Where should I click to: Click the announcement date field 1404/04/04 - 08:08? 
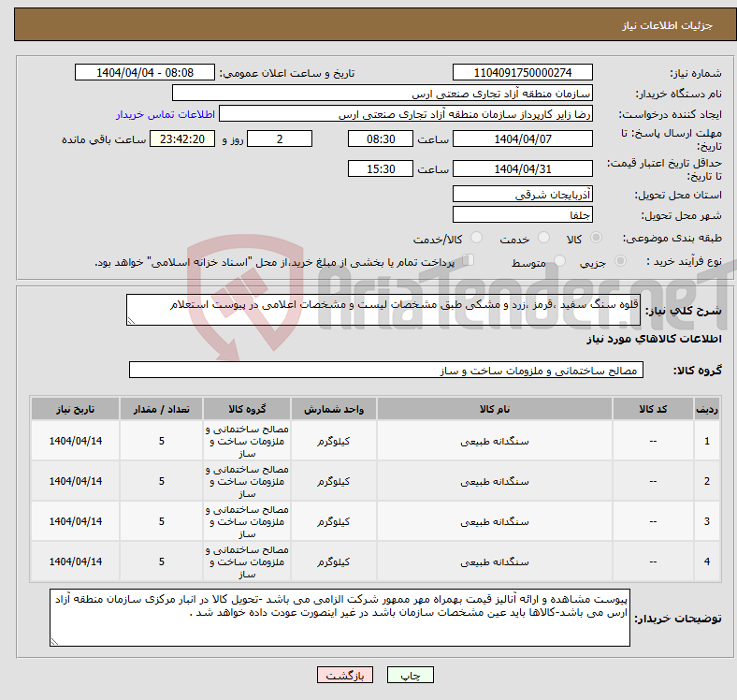(x=145, y=72)
